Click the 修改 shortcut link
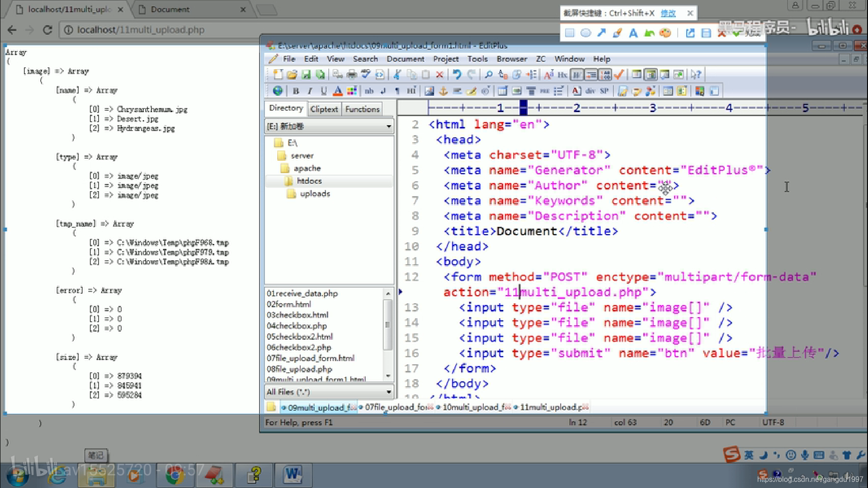The height and width of the screenshot is (488, 868). [668, 14]
